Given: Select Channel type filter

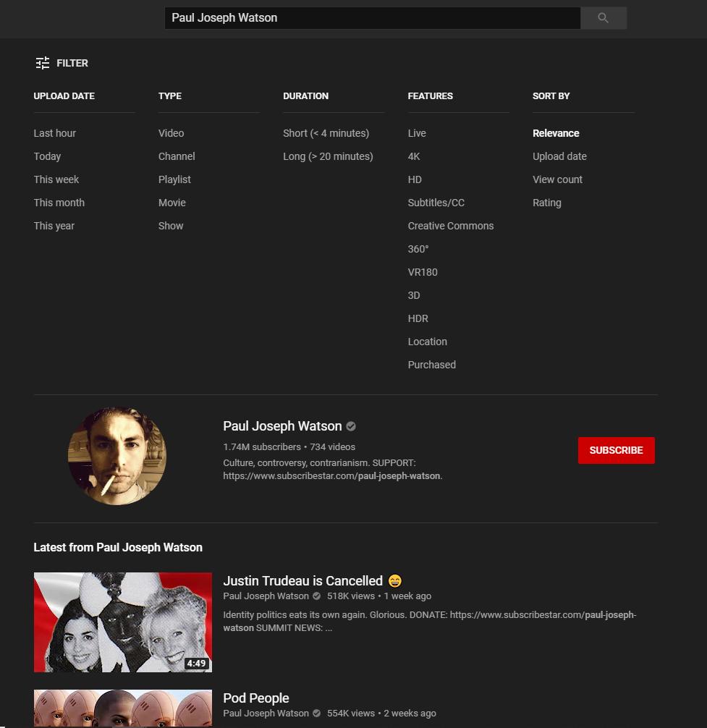Looking at the screenshot, I should point(177,156).
